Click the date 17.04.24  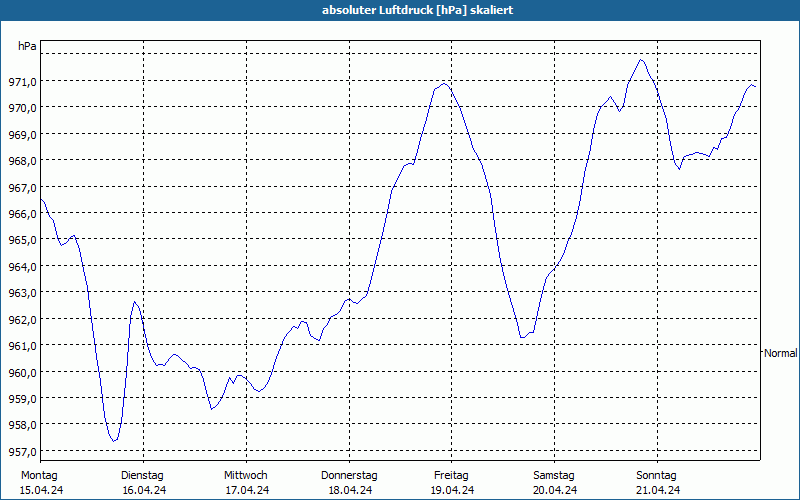[247, 490]
